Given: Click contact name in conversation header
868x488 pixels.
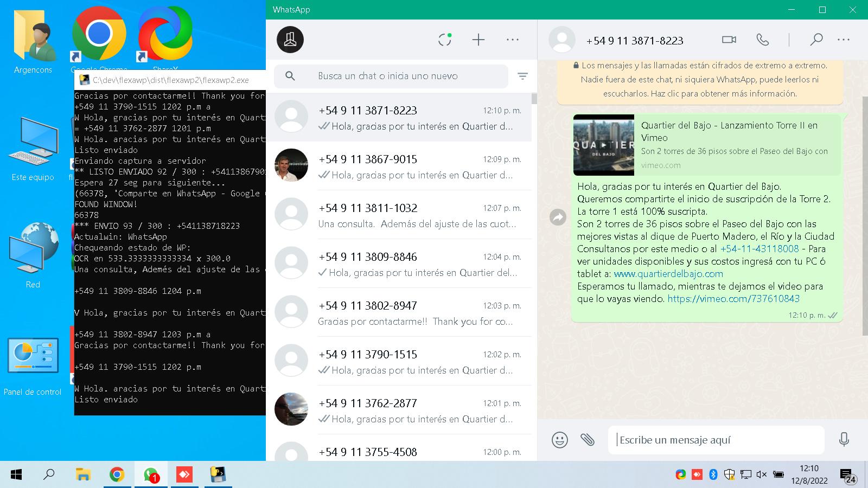Looking at the screenshot, I should (x=635, y=41).
